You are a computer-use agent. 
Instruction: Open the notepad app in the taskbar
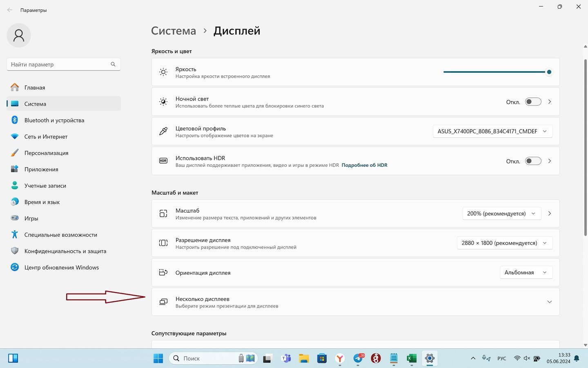394,359
